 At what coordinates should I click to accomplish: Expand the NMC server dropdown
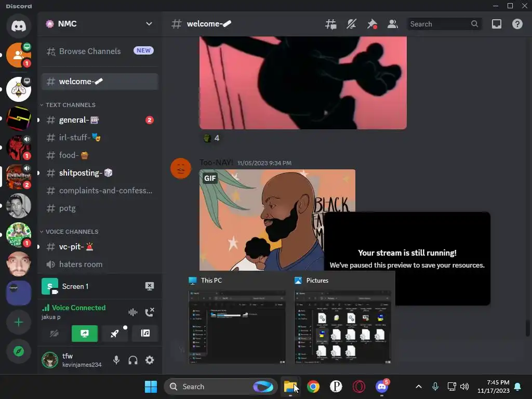click(x=149, y=24)
